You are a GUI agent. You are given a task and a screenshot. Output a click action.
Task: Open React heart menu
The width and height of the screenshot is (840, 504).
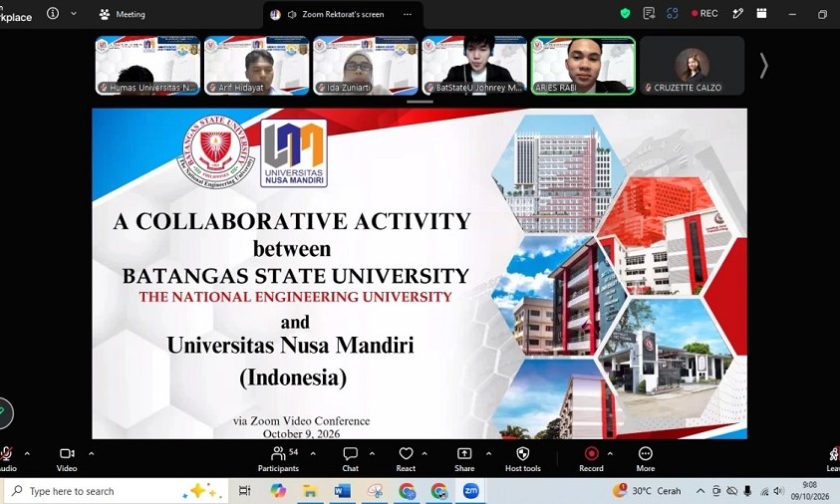pos(406,459)
